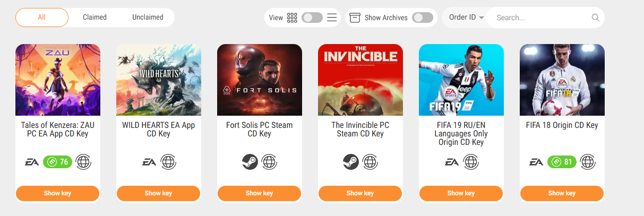This screenshot has width=644, height=216.
Task: Toggle the View layout switch
Action: tap(312, 18)
